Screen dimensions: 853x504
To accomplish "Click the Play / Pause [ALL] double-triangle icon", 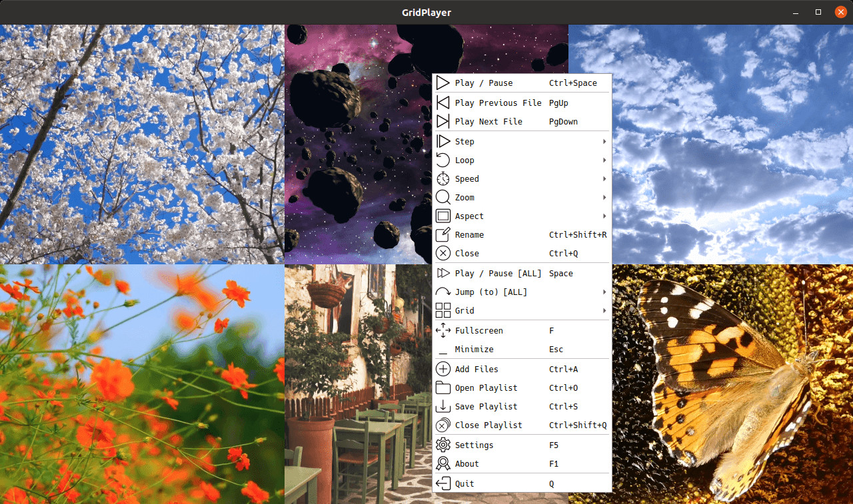I will [443, 273].
